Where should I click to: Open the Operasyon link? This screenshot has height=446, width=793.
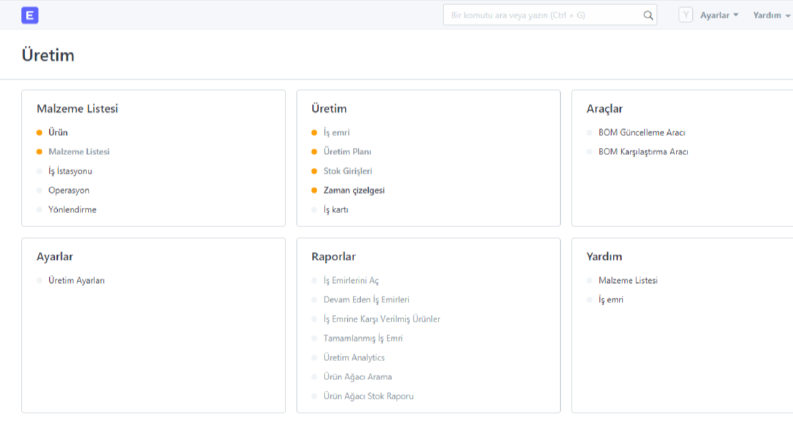point(69,190)
